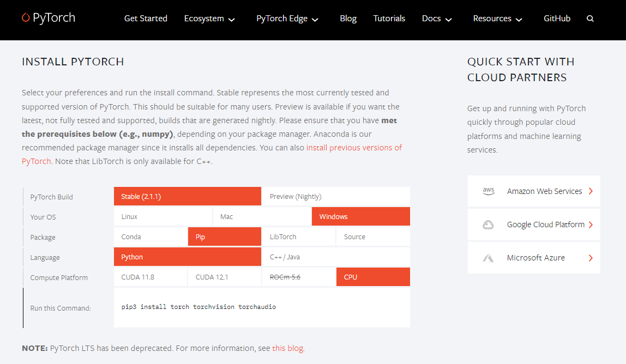
Task: Click the Compute Platform row label
Action: (x=59, y=277)
